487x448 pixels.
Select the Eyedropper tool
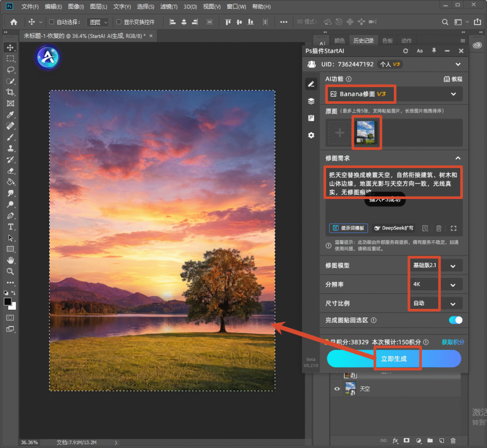pyautogui.click(x=10, y=115)
